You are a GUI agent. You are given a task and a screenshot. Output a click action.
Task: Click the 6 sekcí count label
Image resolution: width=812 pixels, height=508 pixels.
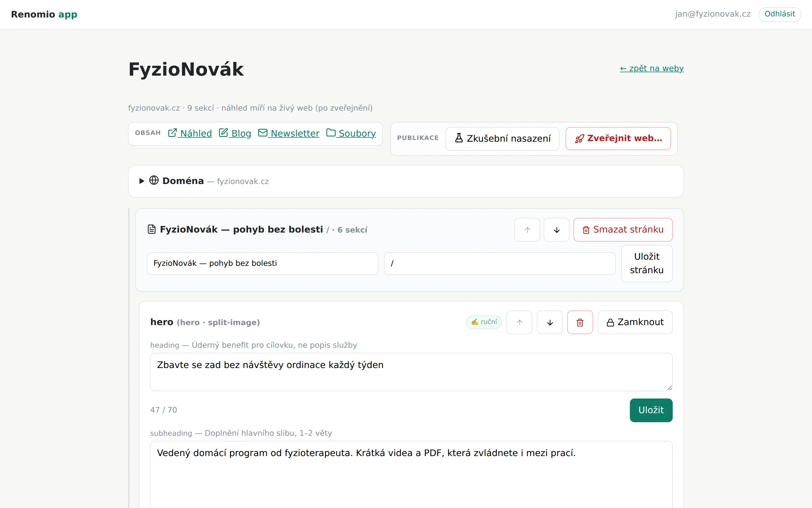pos(352,230)
